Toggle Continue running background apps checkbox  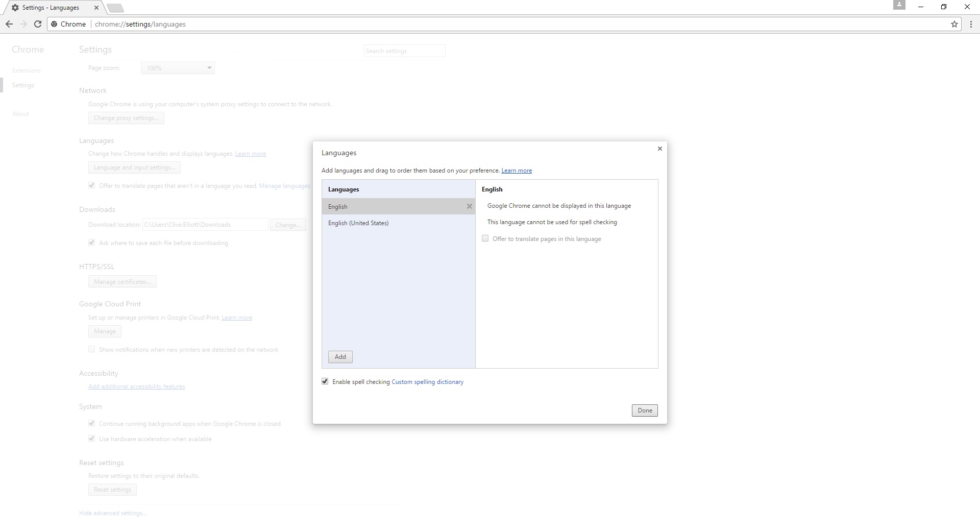[x=92, y=423]
